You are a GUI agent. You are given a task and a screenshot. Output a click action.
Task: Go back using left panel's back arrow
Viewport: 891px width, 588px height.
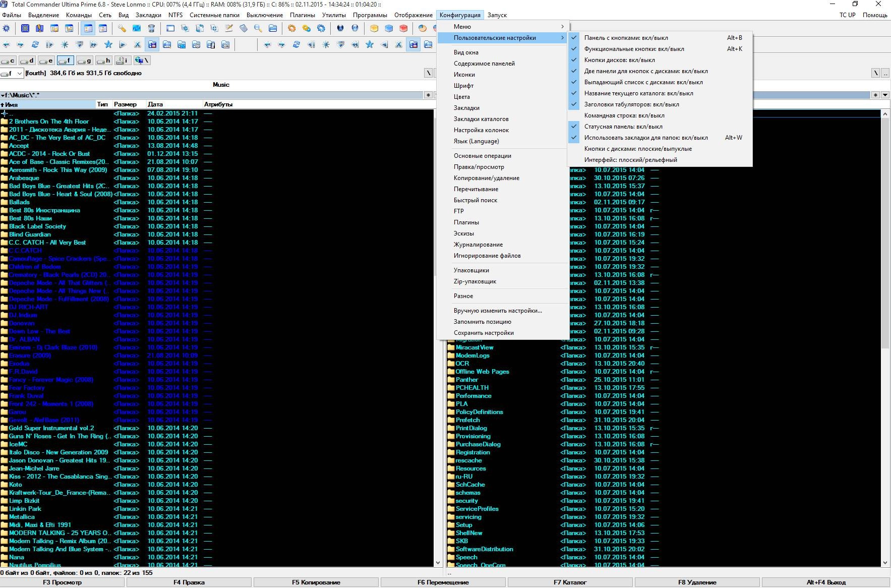pos(6,45)
